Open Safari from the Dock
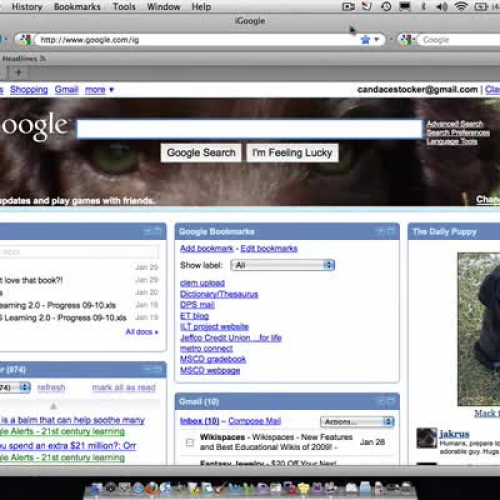The height and width of the screenshot is (500, 500). (x=139, y=489)
